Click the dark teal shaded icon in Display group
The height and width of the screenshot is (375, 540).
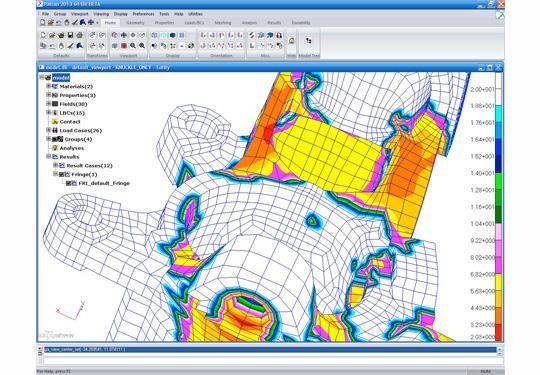pyautogui.click(x=173, y=35)
